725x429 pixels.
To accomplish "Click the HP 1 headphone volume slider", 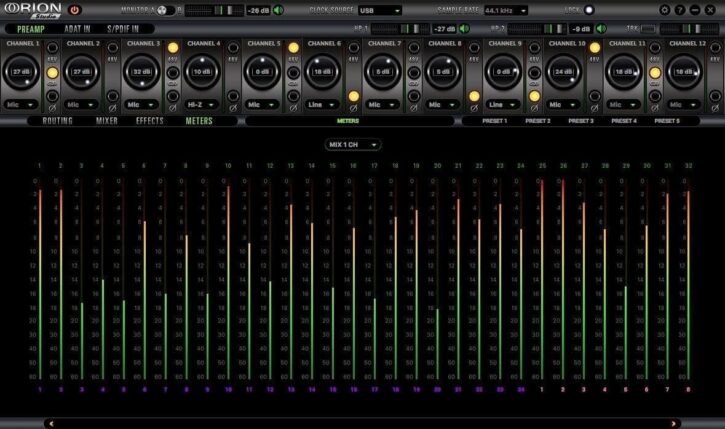I will pos(400,29).
